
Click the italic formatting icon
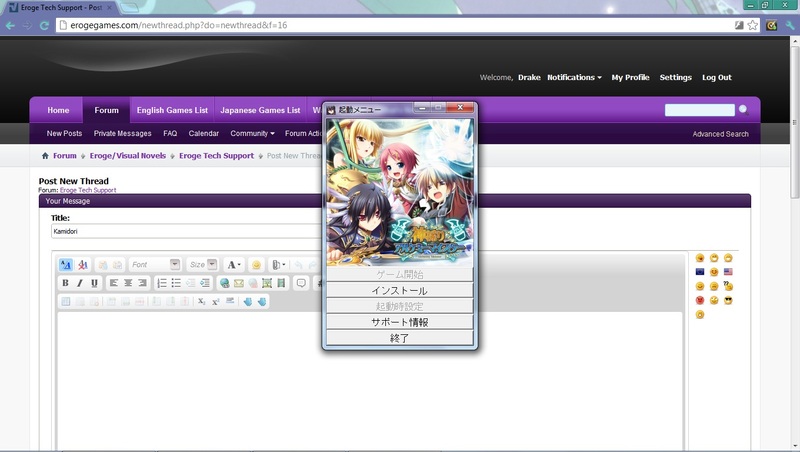[80, 283]
